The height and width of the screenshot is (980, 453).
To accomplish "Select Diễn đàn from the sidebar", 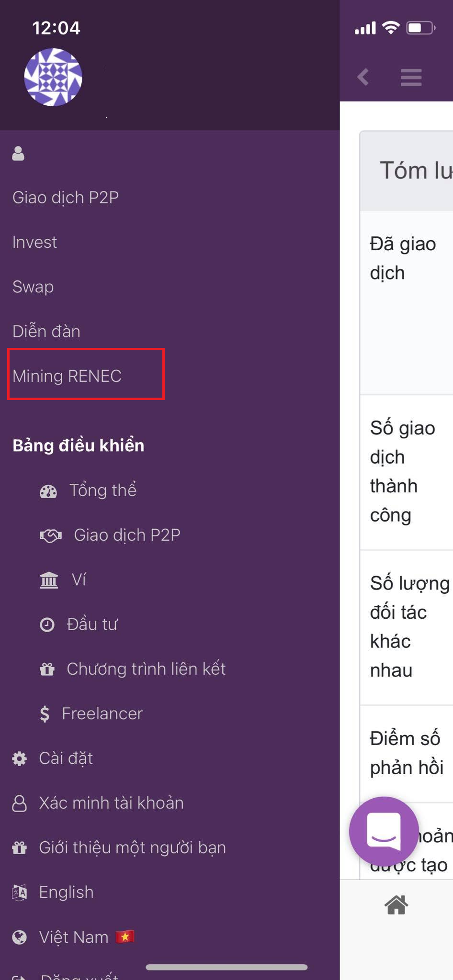I will pyautogui.click(x=46, y=331).
